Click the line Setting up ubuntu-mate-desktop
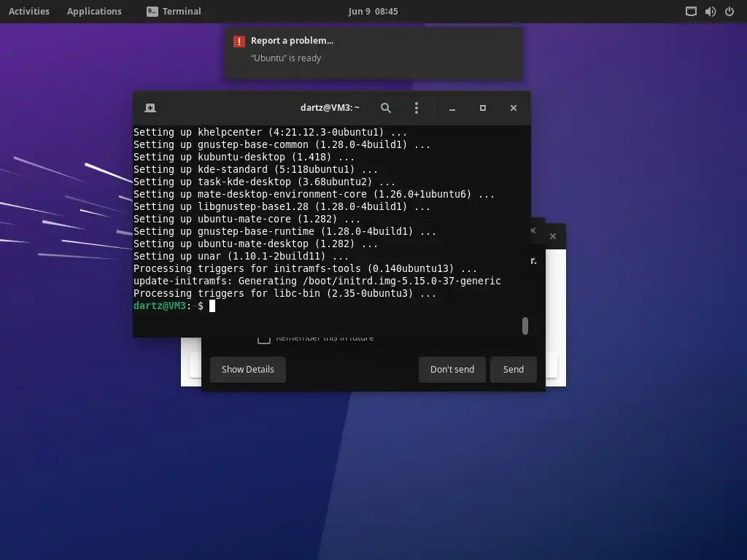The image size is (747, 560). (x=256, y=244)
